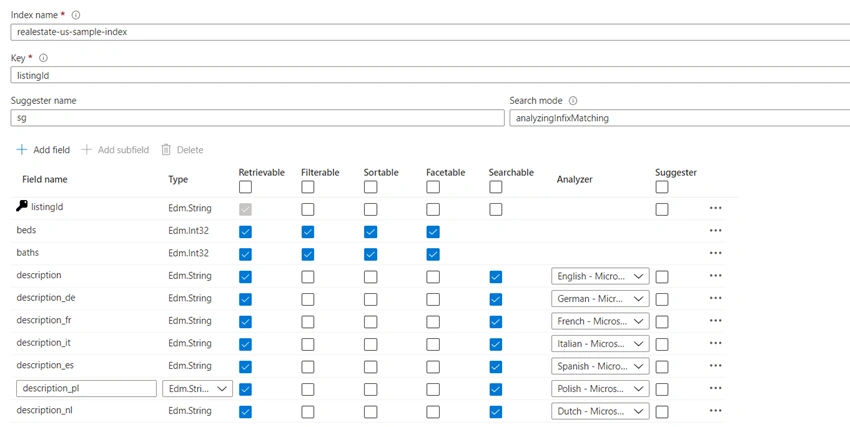Open more options for beds row
The image size is (850, 427).
(x=716, y=231)
